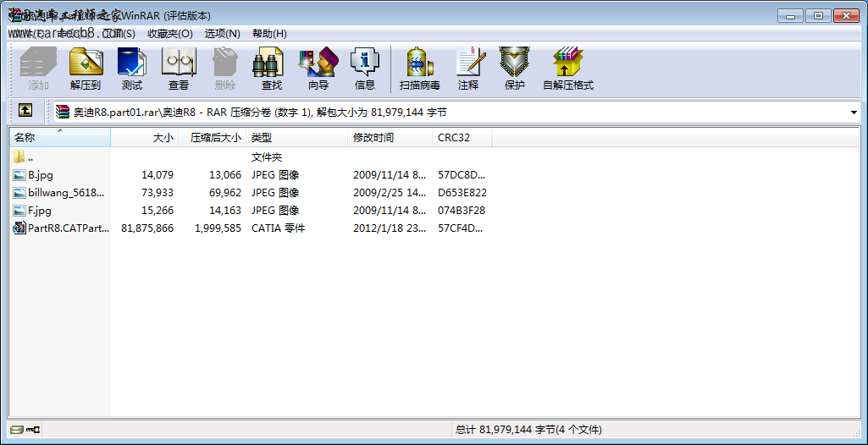
Task: Click the packed size 1,999,585
Action: pos(218,228)
